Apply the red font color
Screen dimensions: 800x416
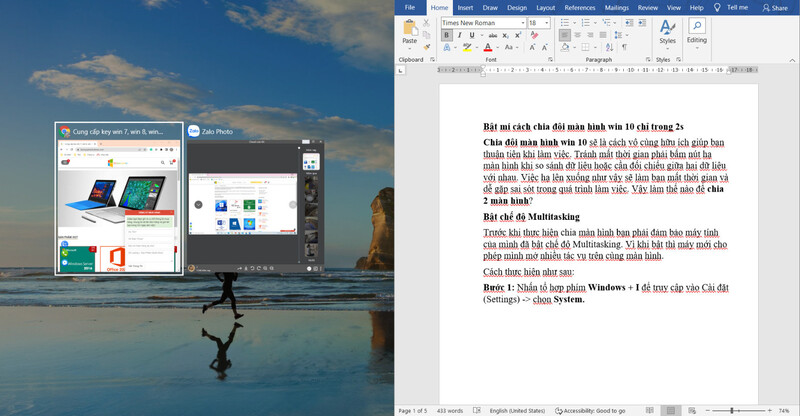(x=488, y=47)
